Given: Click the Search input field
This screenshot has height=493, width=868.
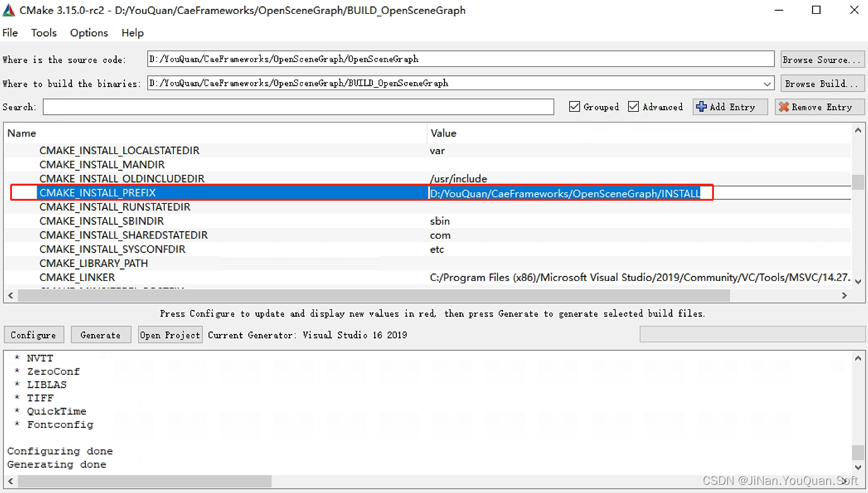Looking at the screenshot, I should 299,107.
